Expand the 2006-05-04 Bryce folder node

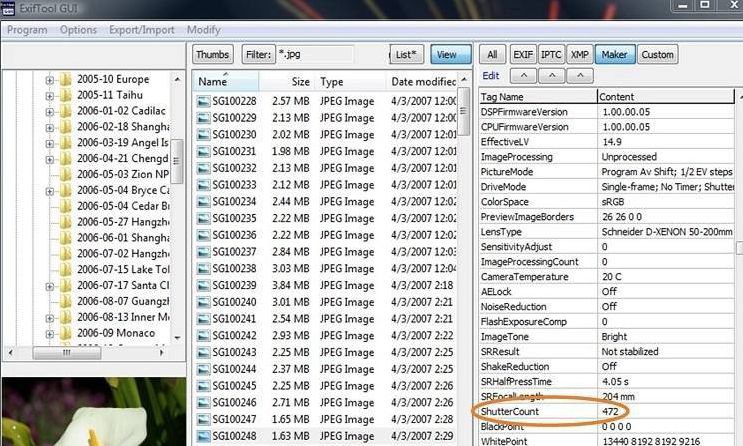click(x=49, y=191)
